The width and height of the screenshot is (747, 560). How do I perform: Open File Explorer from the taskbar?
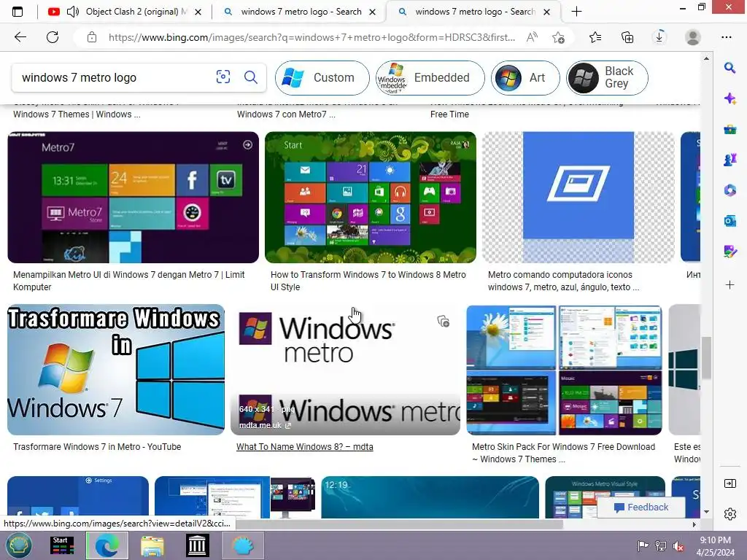[x=152, y=545]
